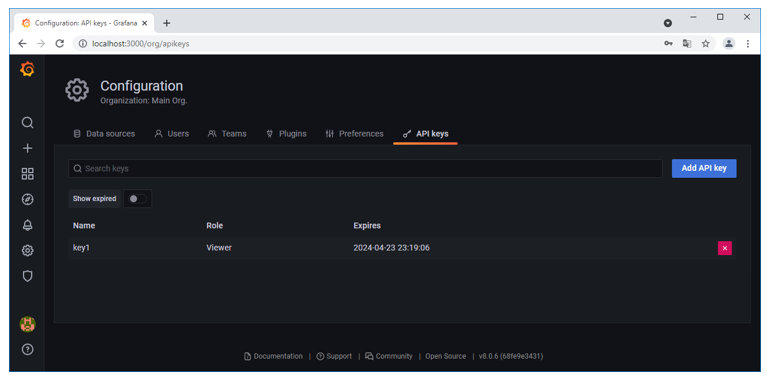Viewport: 771px width, 383px height.
Task: Toggle the Show expired switch
Action: [137, 199]
